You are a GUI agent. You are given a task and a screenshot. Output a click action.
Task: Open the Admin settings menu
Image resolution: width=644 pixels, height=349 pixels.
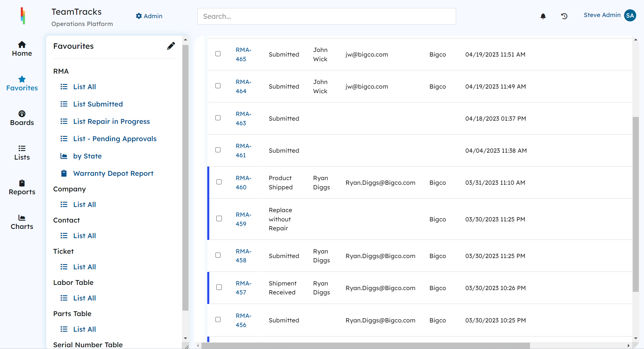point(149,16)
